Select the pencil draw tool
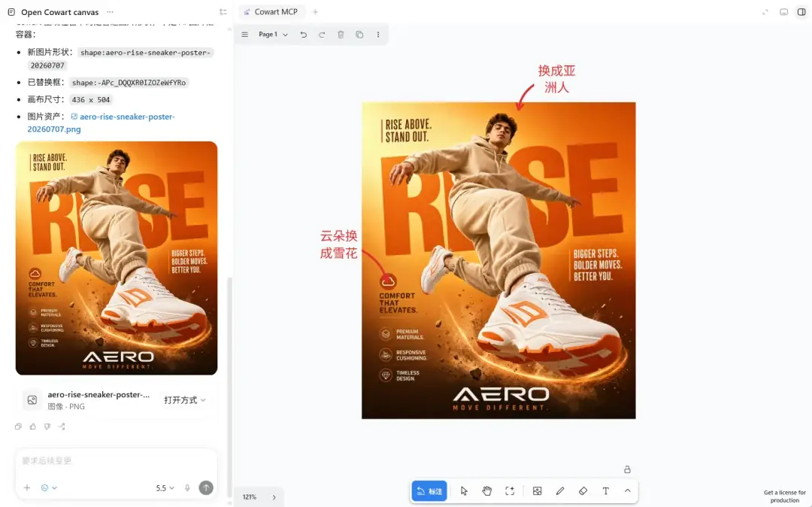 coord(560,491)
